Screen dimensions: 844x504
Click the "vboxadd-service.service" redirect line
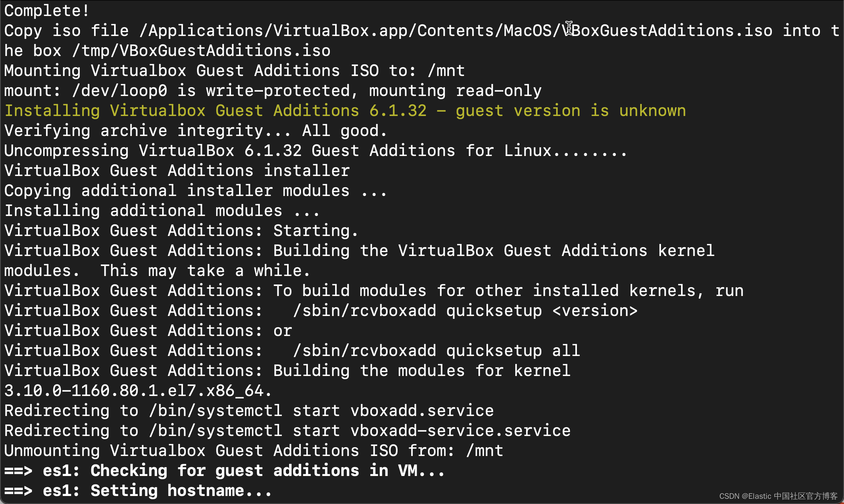(x=287, y=431)
